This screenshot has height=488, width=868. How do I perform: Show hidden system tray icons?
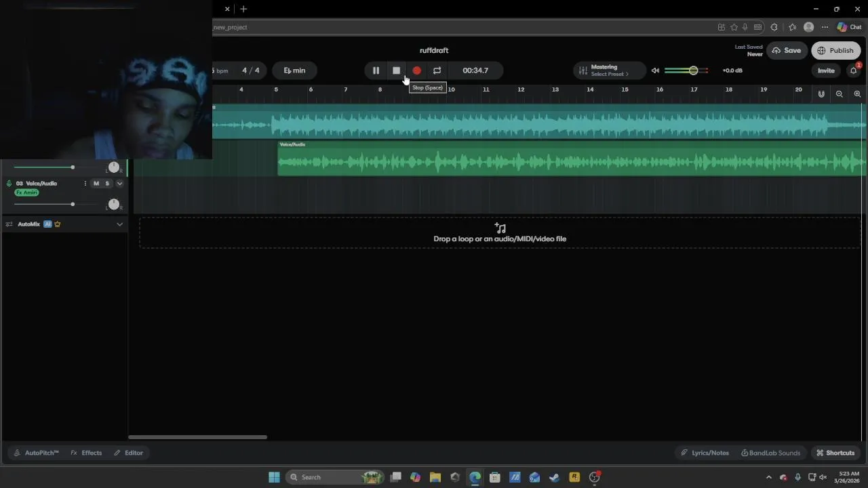(768, 477)
